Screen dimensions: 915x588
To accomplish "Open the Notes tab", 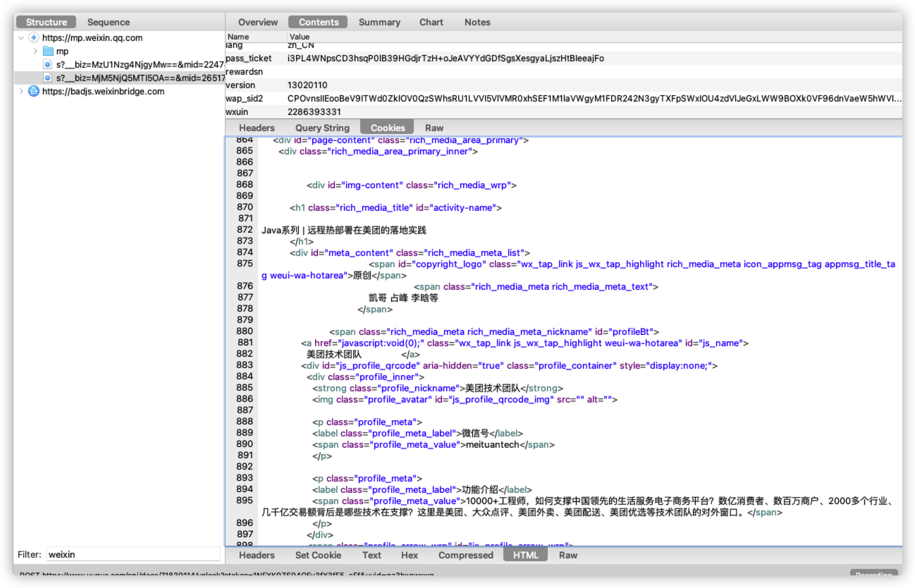I will (x=477, y=22).
